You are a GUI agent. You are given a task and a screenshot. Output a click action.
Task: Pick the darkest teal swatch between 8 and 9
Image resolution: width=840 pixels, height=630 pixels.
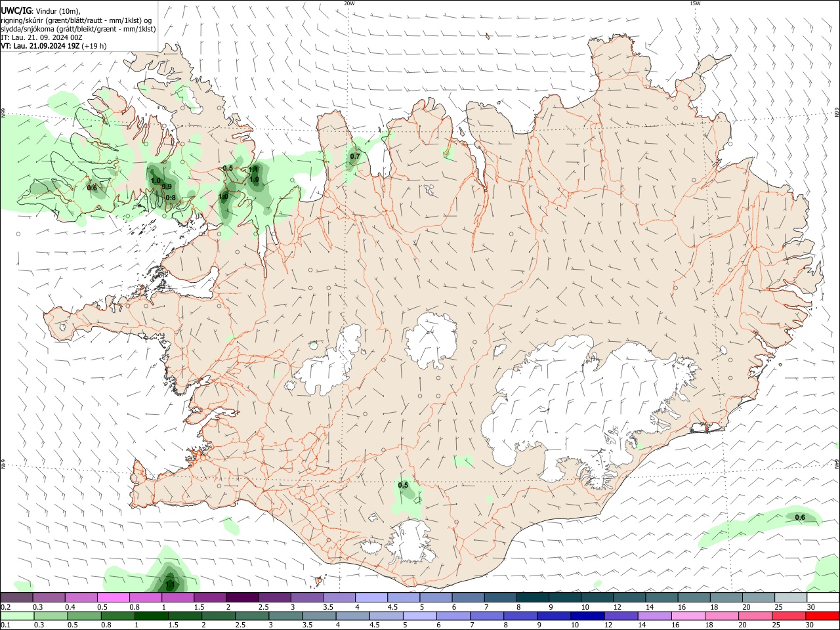[x=532, y=597]
